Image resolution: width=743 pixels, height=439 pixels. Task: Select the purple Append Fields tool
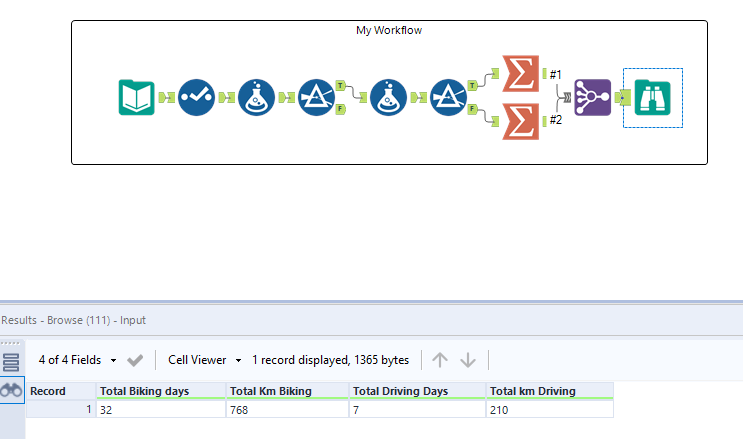(592, 97)
